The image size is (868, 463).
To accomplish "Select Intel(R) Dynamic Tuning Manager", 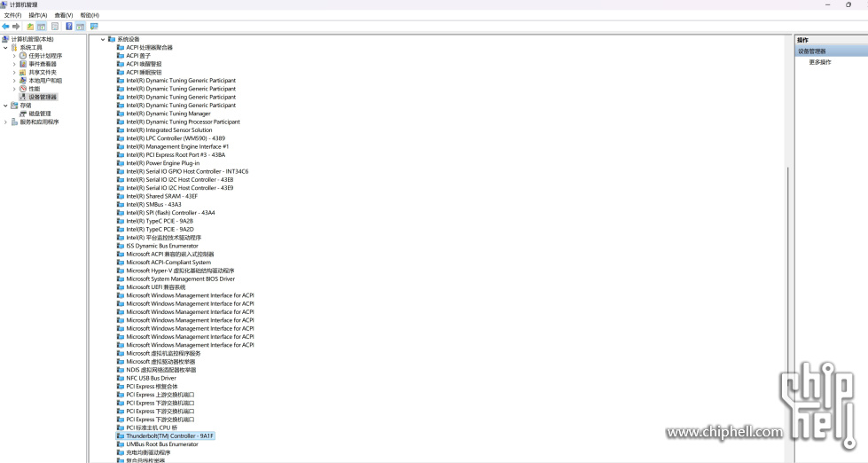I will tap(168, 114).
